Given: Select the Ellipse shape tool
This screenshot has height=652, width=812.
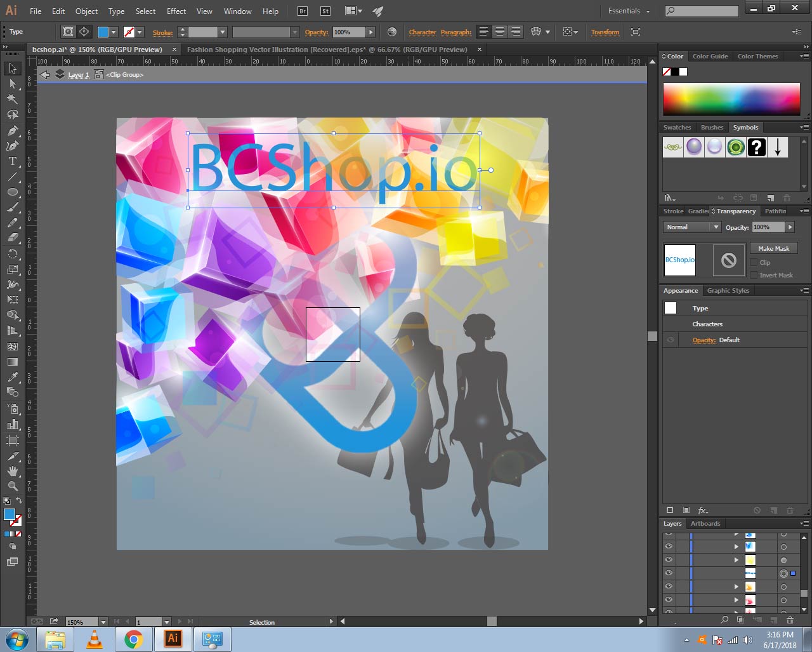Looking at the screenshot, I should point(12,192).
